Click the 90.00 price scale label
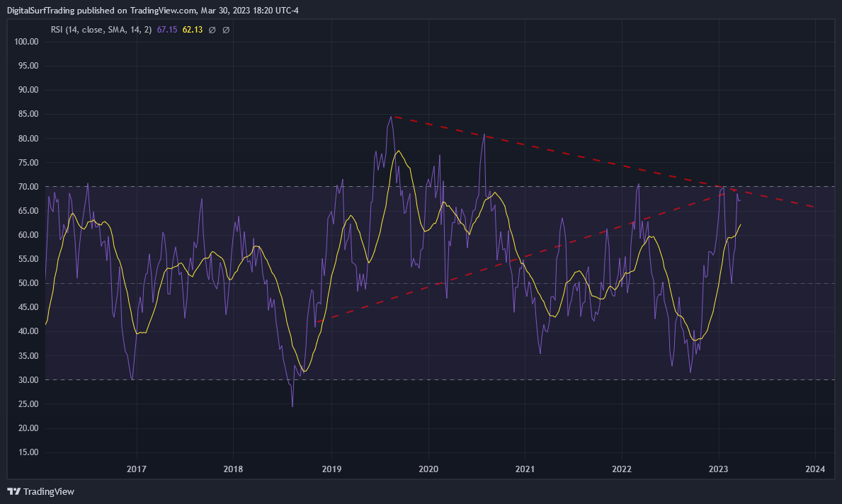The width and height of the screenshot is (842, 504). [28, 90]
